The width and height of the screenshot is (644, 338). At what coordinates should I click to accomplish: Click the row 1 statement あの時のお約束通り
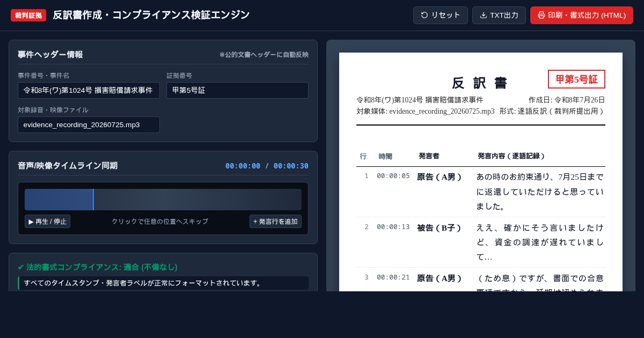point(540,192)
